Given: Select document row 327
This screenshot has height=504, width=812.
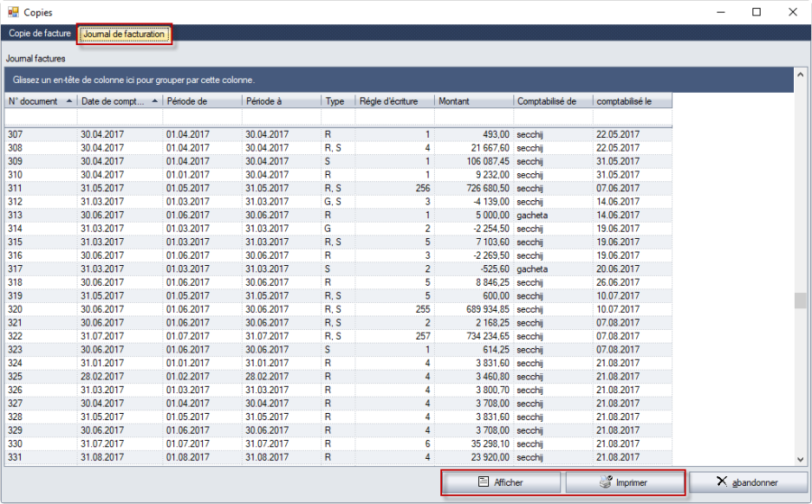Looking at the screenshot, I should click(x=338, y=404).
